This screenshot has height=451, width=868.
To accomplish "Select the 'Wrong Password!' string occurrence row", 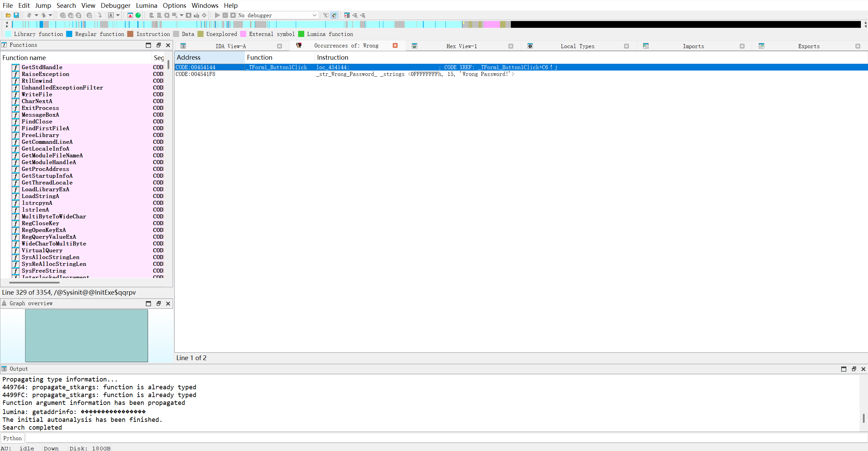I will pos(339,74).
